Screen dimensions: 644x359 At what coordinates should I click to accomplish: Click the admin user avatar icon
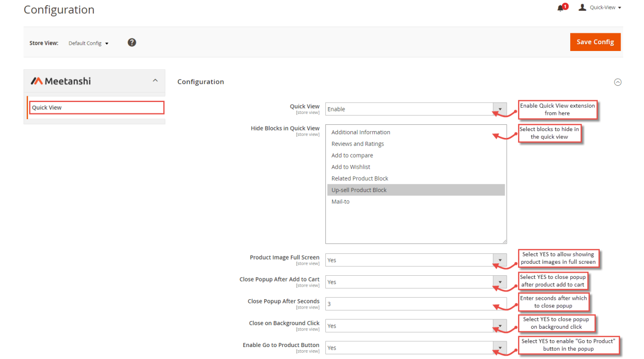pos(582,7)
